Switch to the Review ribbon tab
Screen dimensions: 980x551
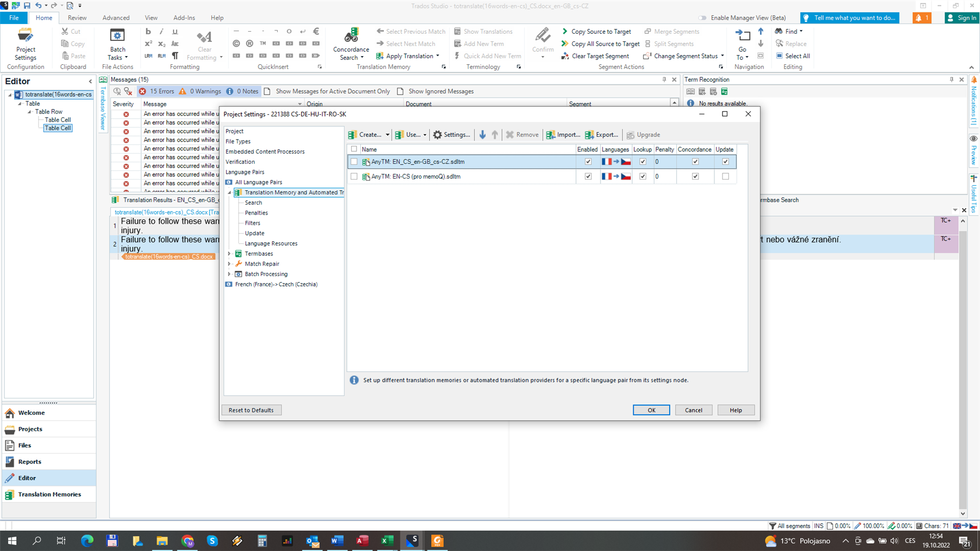(x=77, y=18)
